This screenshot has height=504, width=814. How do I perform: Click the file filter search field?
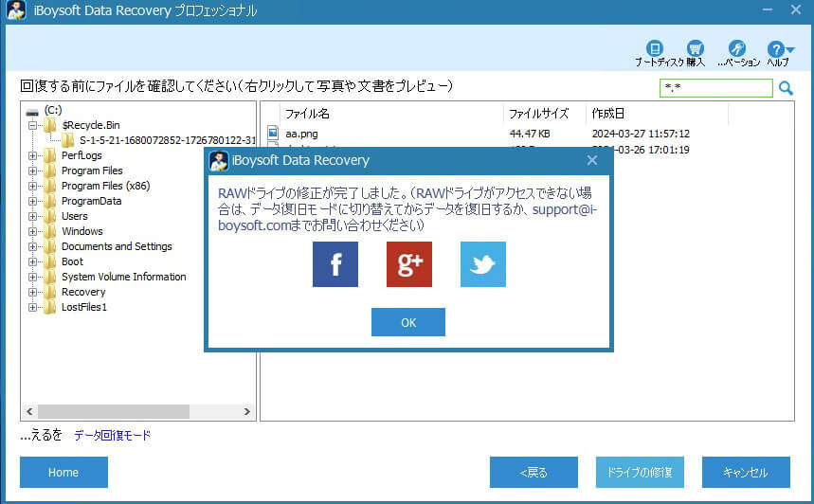715,88
